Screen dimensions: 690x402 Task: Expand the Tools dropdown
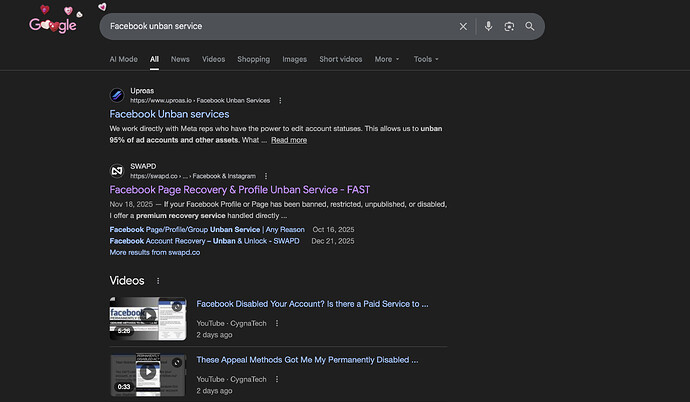pyautogui.click(x=426, y=59)
